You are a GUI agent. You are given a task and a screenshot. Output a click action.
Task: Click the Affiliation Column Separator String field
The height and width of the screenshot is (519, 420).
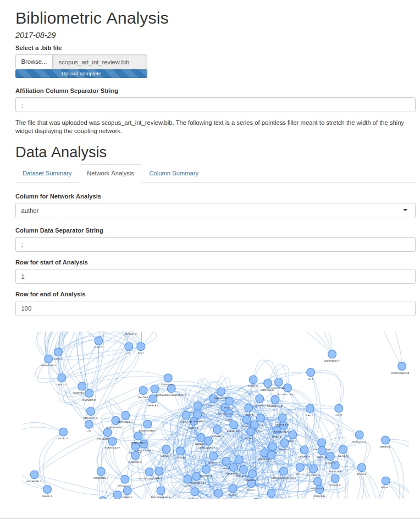[x=215, y=105]
